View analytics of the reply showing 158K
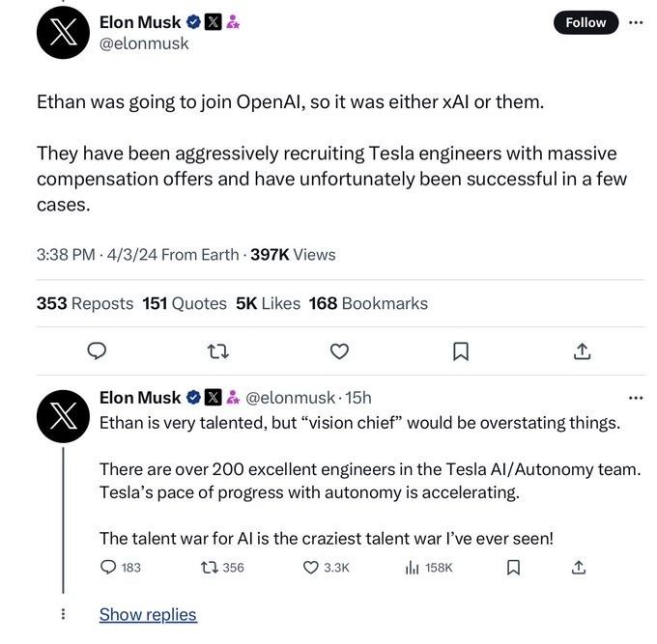The width and height of the screenshot is (657, 644). point(412,568)
